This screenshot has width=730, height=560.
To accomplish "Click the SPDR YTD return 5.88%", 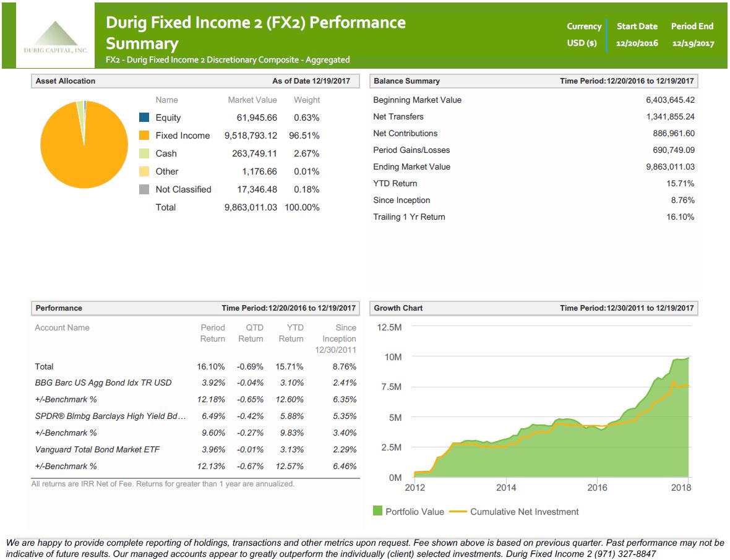I will [292, 416].
